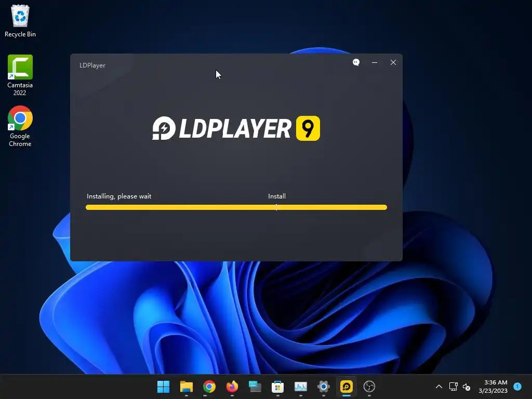
Task: Open Settings gear in the taskbar
Action: tap(323, 387)
